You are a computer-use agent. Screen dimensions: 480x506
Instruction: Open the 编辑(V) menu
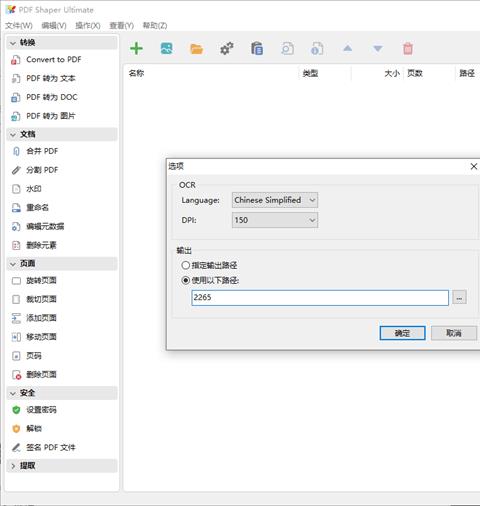(x=54, y=25)
